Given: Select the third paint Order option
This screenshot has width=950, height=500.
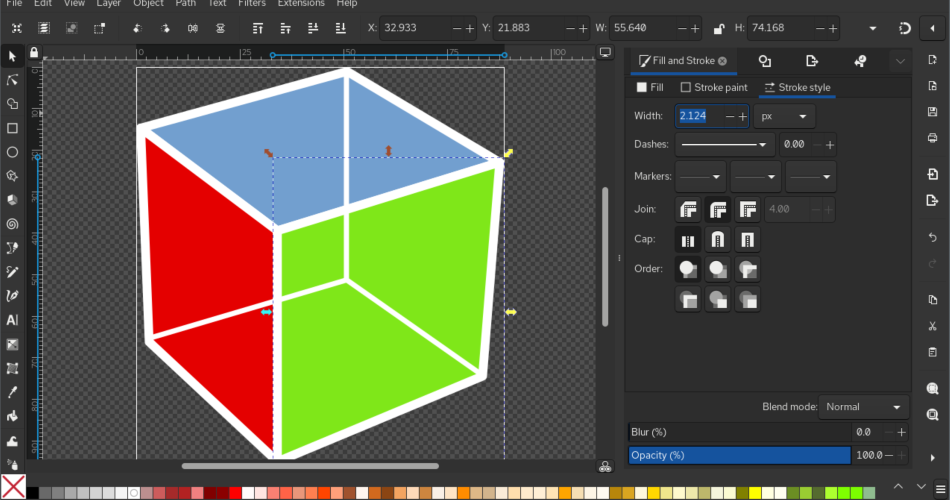Looking at the screenshot, I should (748, 269).
